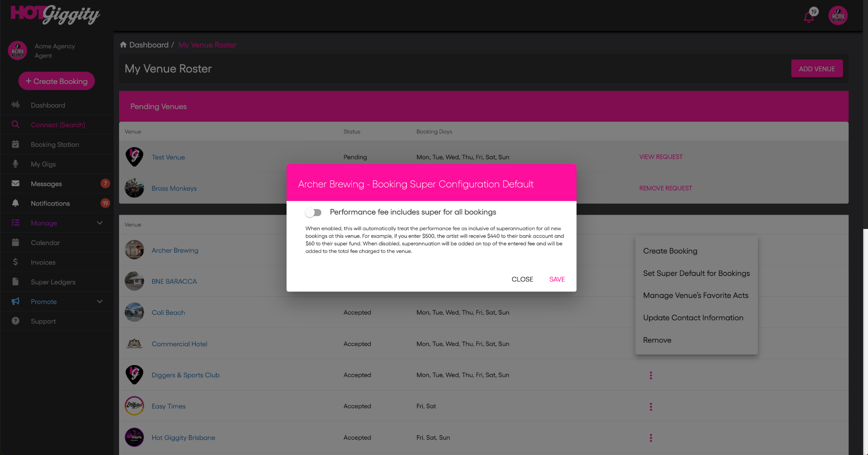Click VIEW REQUEST for Test Venue
868x455 pixels.
point(661,157)
